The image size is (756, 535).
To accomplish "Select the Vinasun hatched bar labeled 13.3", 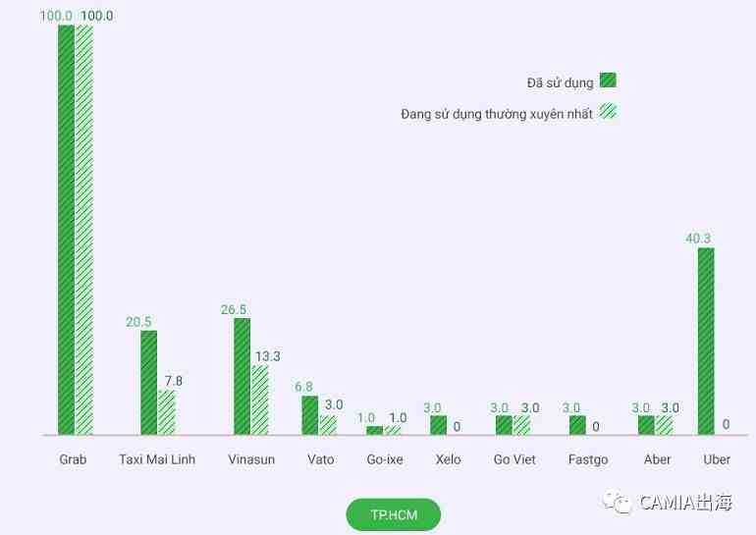I will pyautogui.click(x=259, y=400).
